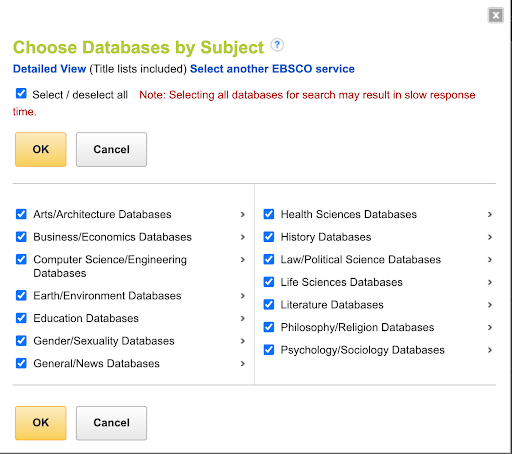
Task: Uncheck Arts/Architecture Databases checkbox
Action: click(x=21, y=214)
